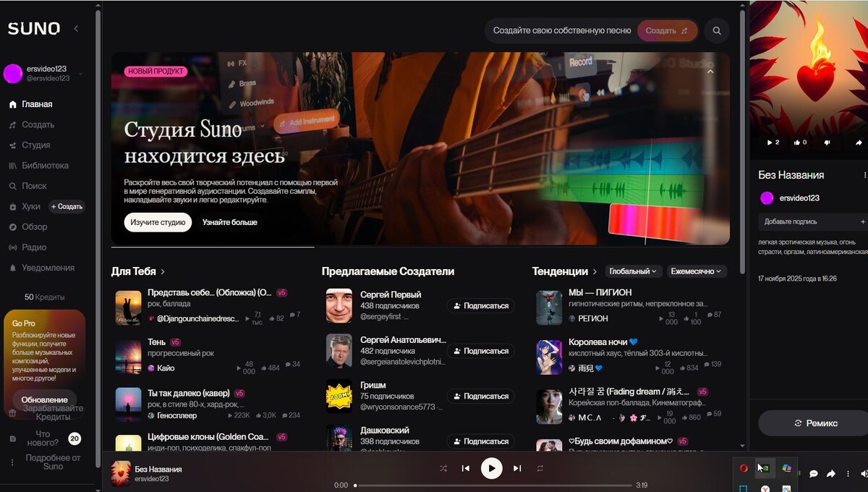Image resolution: width=868 pixels, height=492 pixels.
Task: Click the SUNO logo
Action: click(x=34, y=28)
